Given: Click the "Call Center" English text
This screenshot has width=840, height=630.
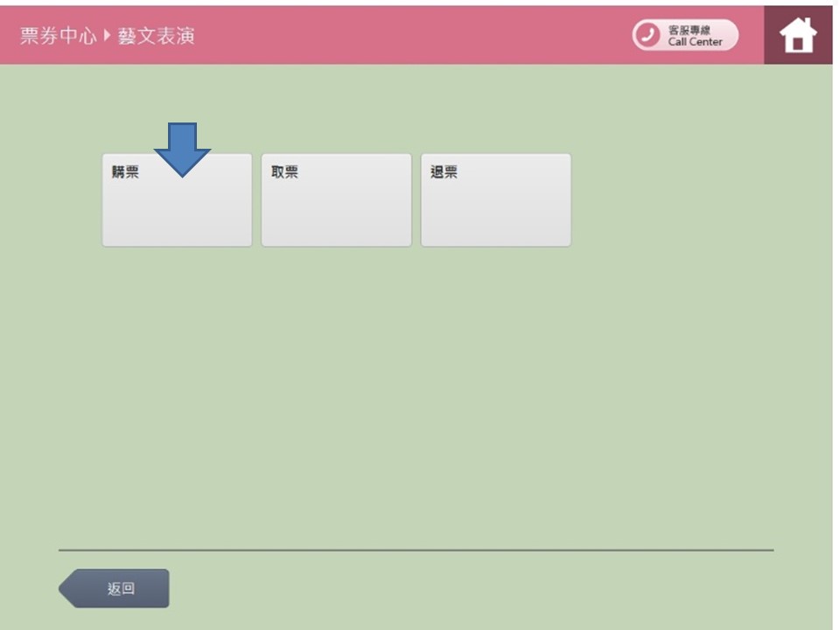Looking at the screenshot, I should 695,41.
